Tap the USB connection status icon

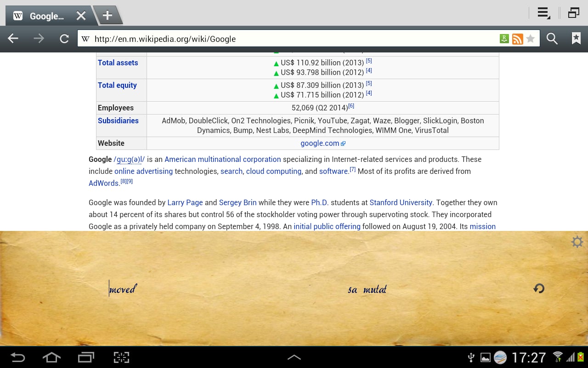pyautogui.click(x=471, y=357)
